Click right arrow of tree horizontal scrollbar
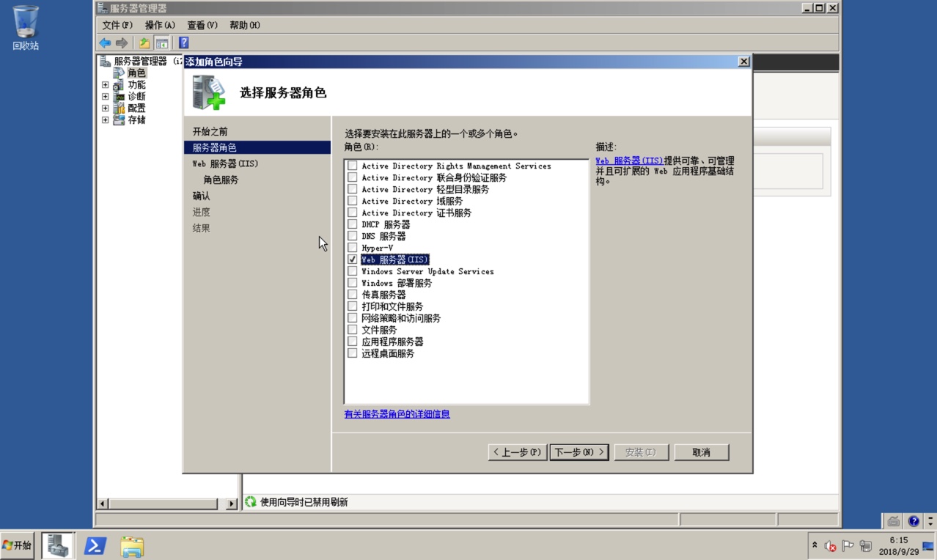This screenshot has width=937, height=560. 232,504
